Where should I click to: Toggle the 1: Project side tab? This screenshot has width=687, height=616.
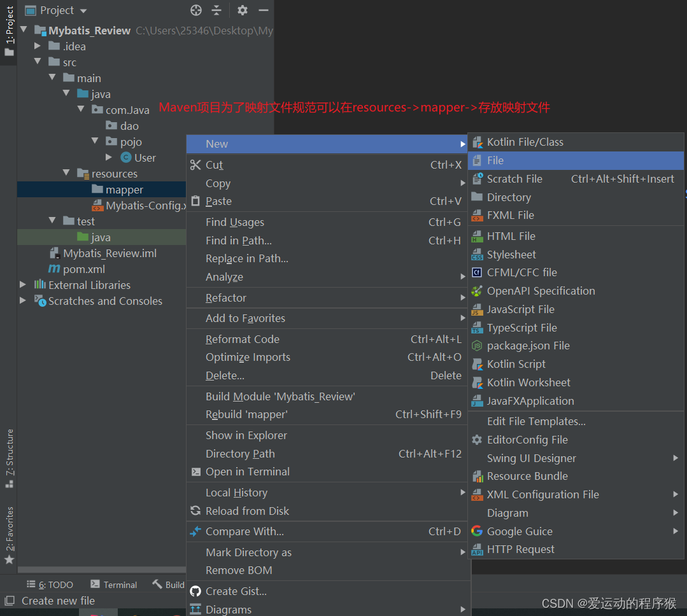point(9,32)
